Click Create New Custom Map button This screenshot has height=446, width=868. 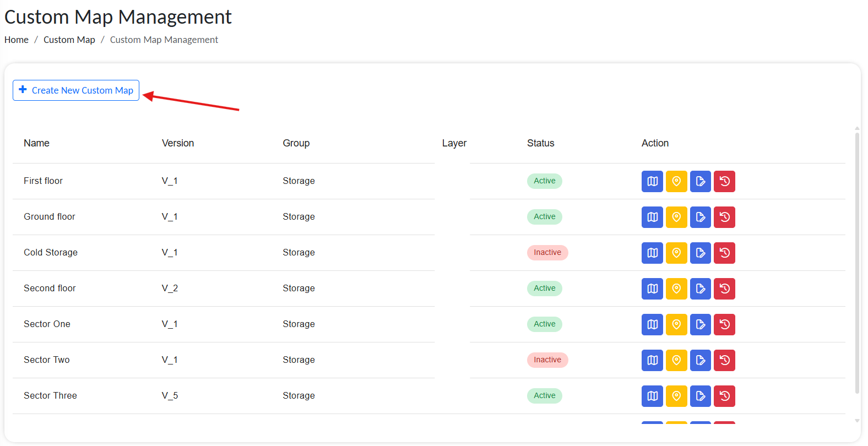tap(76, 90)
